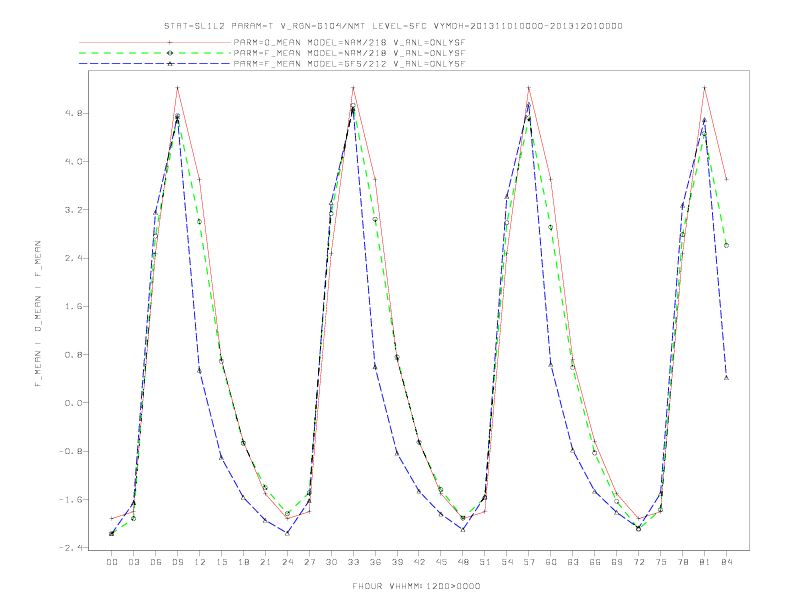Viewport: 792px width, 612px height.
Task: Click the 27 forecast hour tick label
Action: (x=309, y=562)
